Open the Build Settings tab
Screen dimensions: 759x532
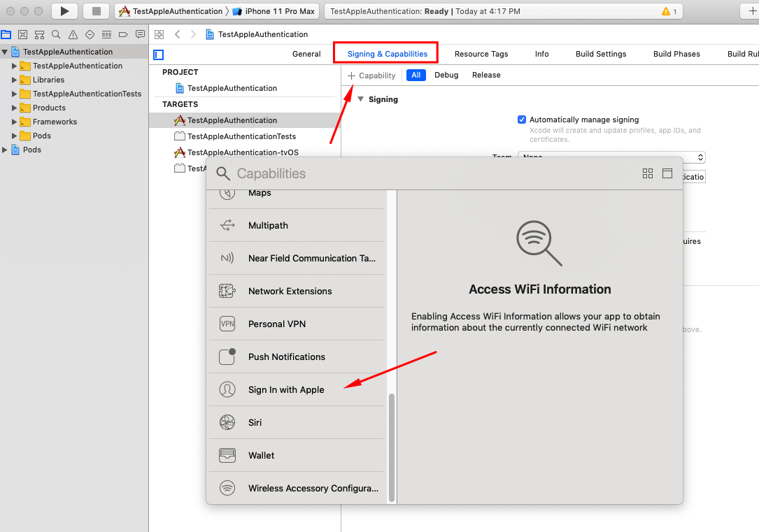600,54
